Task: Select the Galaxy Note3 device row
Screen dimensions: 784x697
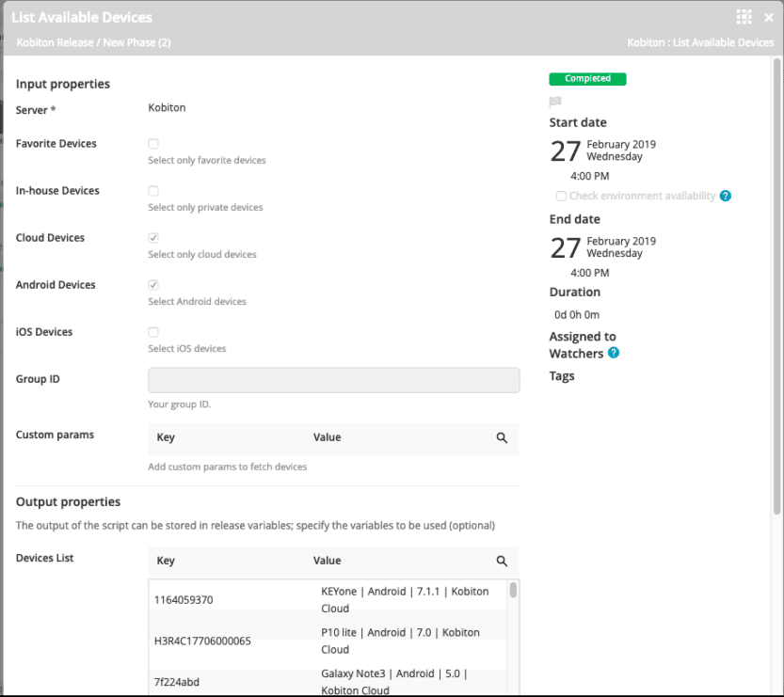Action: (329, 682)
